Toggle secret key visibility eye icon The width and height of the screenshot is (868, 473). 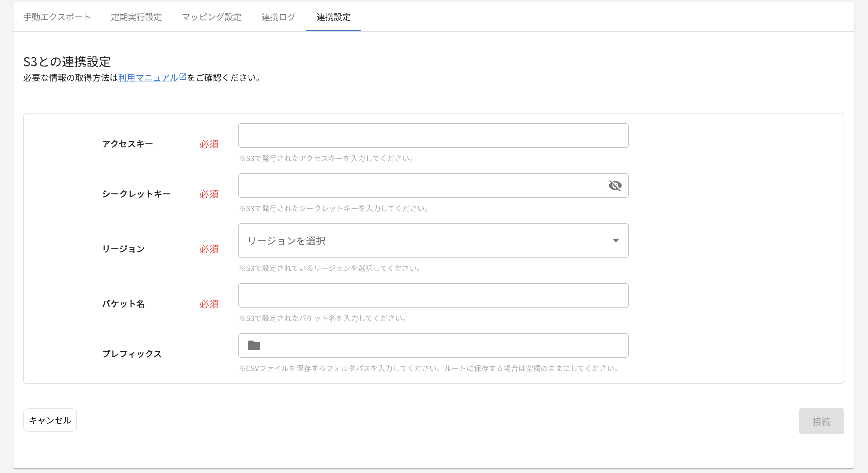(x=615, y=185)
